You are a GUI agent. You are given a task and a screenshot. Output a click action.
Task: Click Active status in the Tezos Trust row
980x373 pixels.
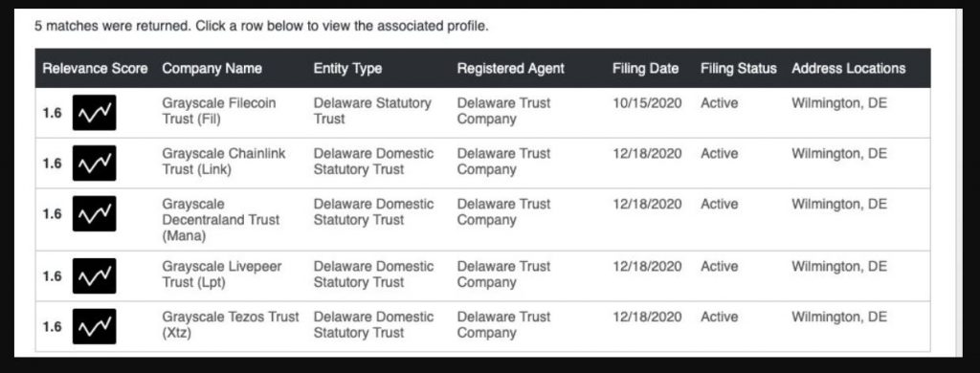click(x=719, y=317)
